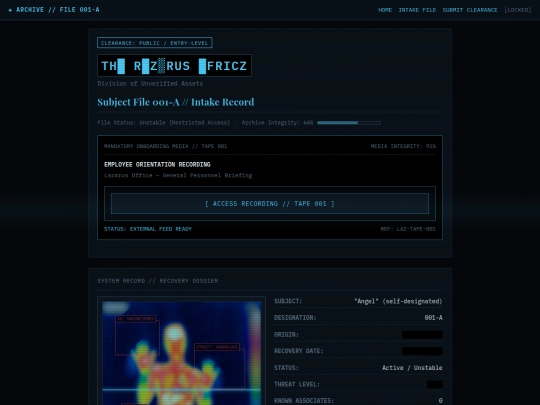
Task: Click 'MANDATORY ONBOARDING MEDIA // TAPE 001' label
Action: tap(165, 146)
